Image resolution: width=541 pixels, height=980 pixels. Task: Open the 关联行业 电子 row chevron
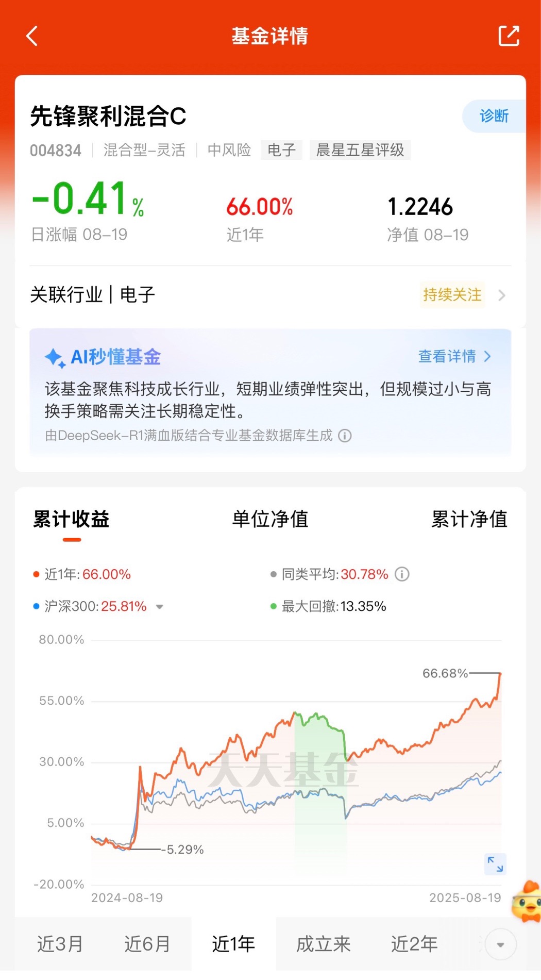pos(502,295)
